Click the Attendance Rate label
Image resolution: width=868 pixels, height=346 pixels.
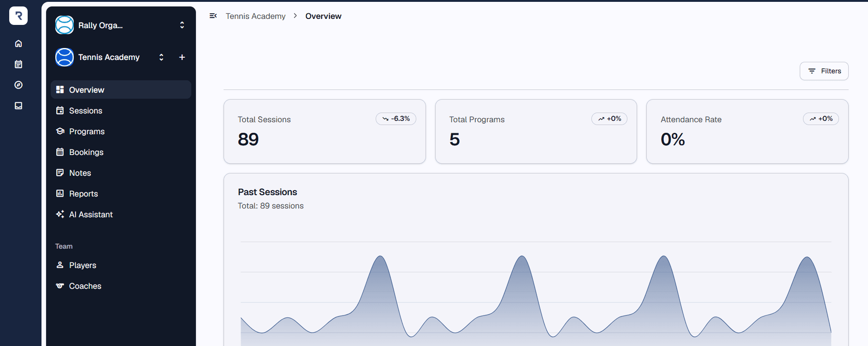point(691,119)
